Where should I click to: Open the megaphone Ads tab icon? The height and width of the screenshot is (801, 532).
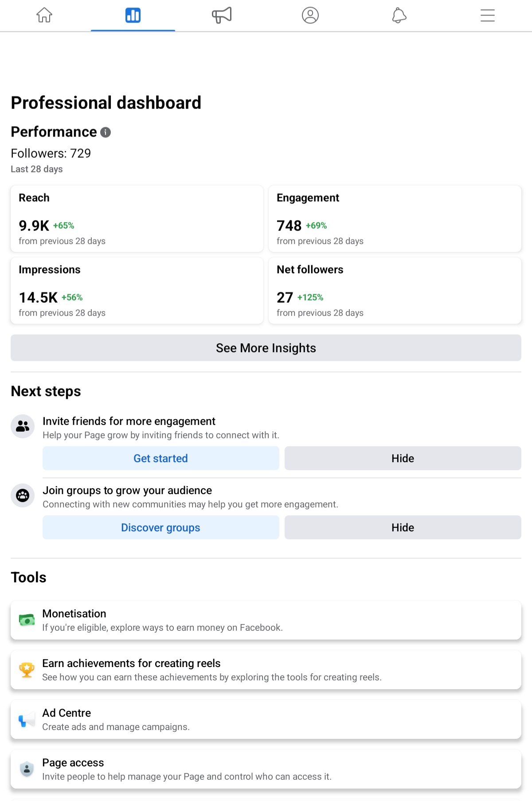[222, 16]
